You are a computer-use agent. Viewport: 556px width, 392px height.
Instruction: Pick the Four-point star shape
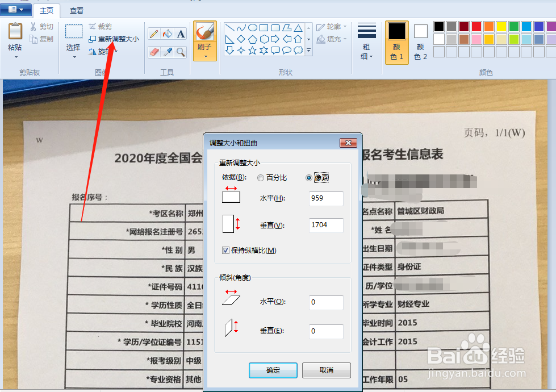point(241,51)
